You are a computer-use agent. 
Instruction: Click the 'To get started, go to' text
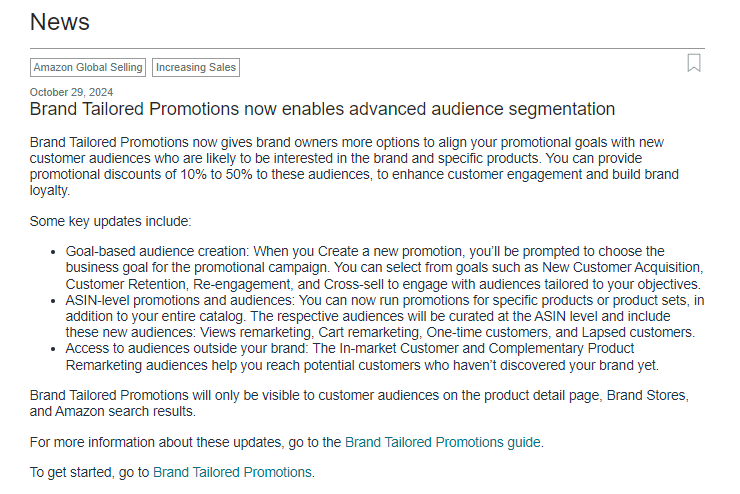click(89, 472)
